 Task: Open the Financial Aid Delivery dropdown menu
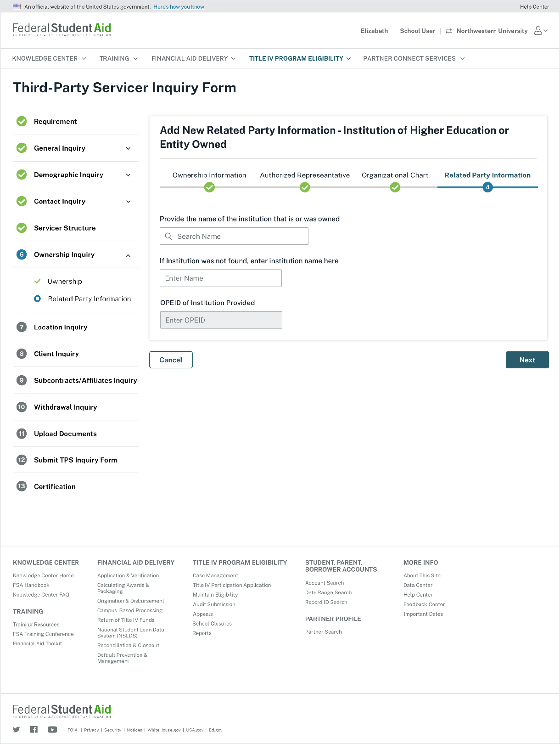pos(193,58)
